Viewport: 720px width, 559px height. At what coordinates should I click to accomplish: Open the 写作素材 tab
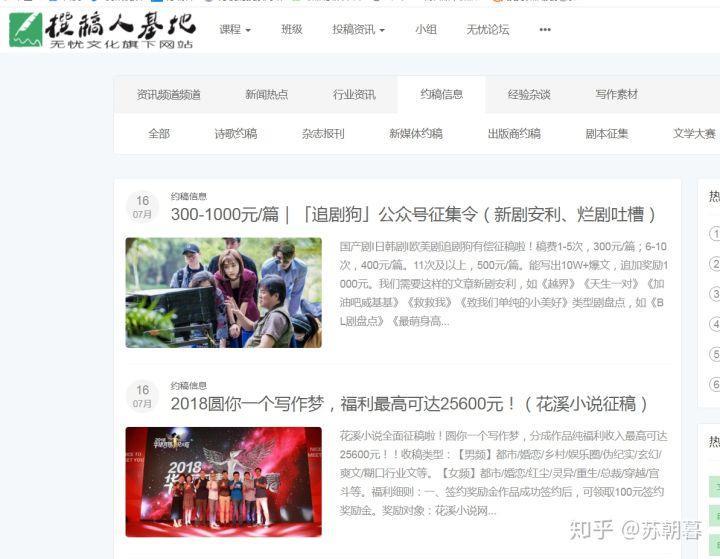coord(616,95)
